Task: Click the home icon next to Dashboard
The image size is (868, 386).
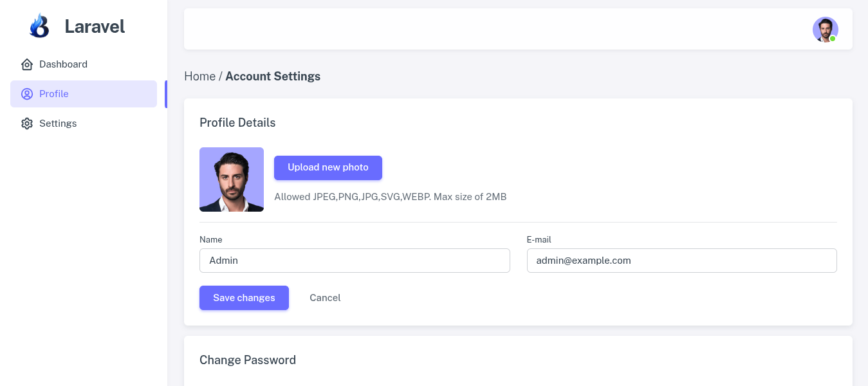Action: 26,64
